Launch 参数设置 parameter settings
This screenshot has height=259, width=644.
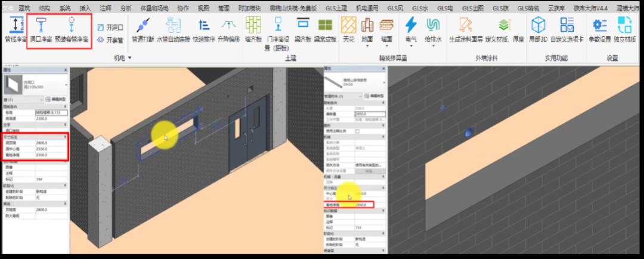click(x=599, y=30)
